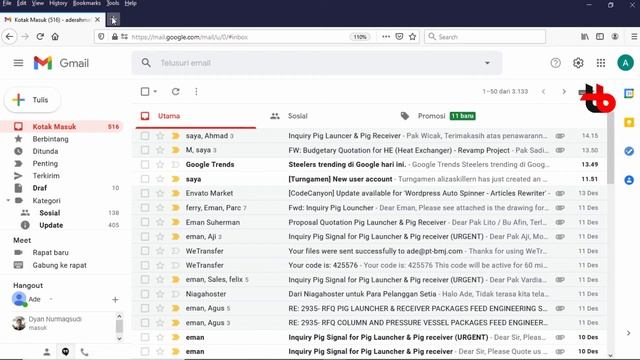Open Firefox Bookmarks menu

[x=87, y=3]
